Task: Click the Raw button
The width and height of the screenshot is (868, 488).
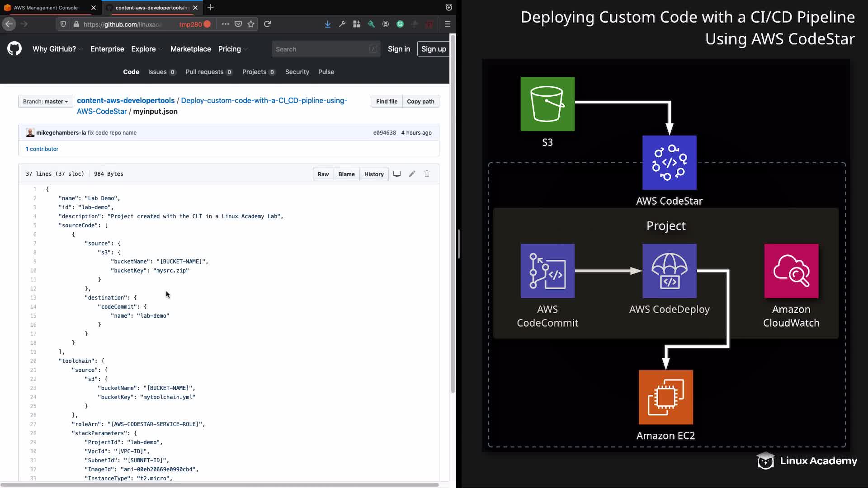Action: coord(323,174)
